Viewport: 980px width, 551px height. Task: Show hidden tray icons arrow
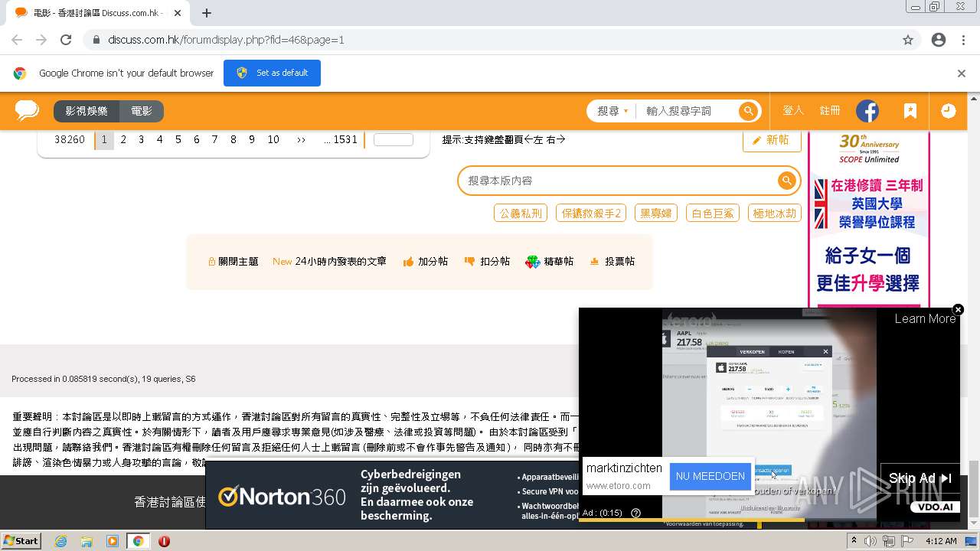(854, 541)
